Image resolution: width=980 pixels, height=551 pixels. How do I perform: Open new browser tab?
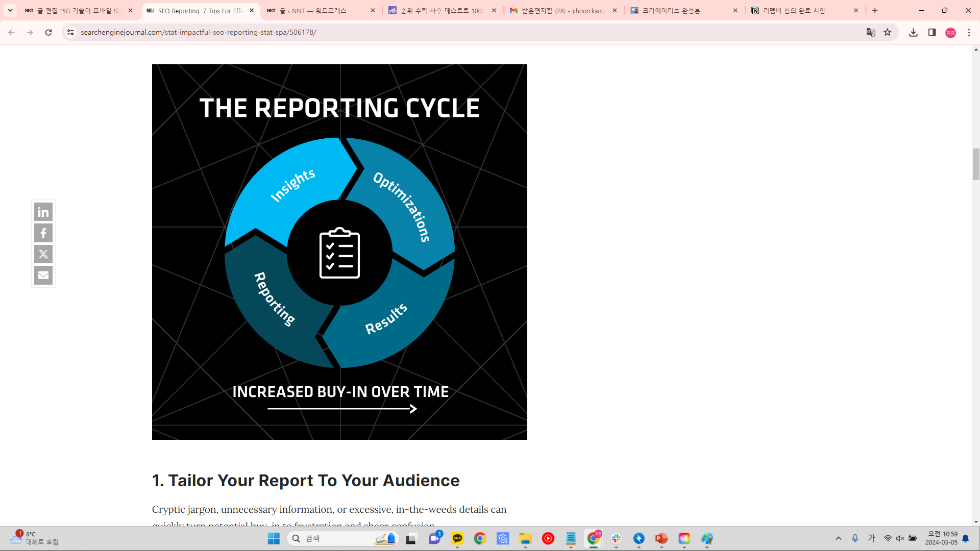875,10
